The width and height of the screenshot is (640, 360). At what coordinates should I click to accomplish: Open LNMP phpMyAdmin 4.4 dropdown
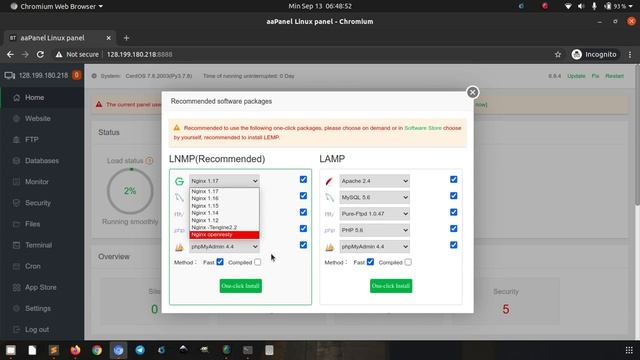coord(224,247)
